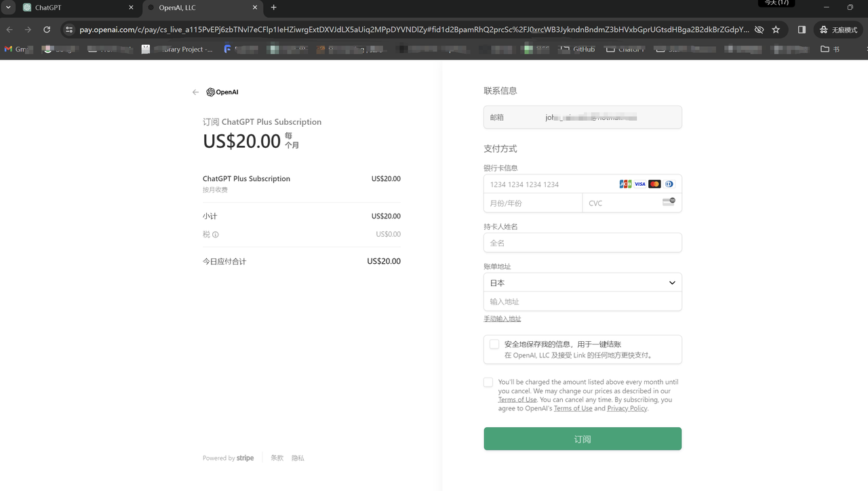Image resolution: width=868 pixels, height=491 pixels.
Task: Click the Mastercard icon
Action: 654,184
